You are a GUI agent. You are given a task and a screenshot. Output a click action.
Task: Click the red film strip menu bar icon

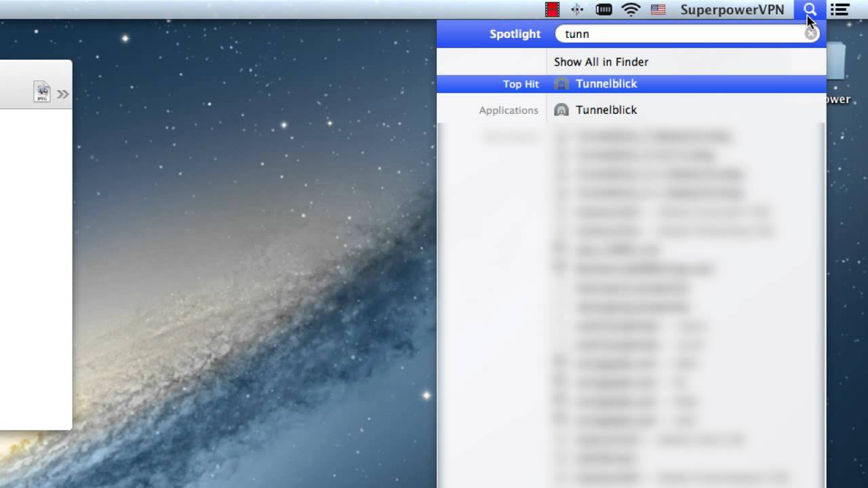(553, 9)
